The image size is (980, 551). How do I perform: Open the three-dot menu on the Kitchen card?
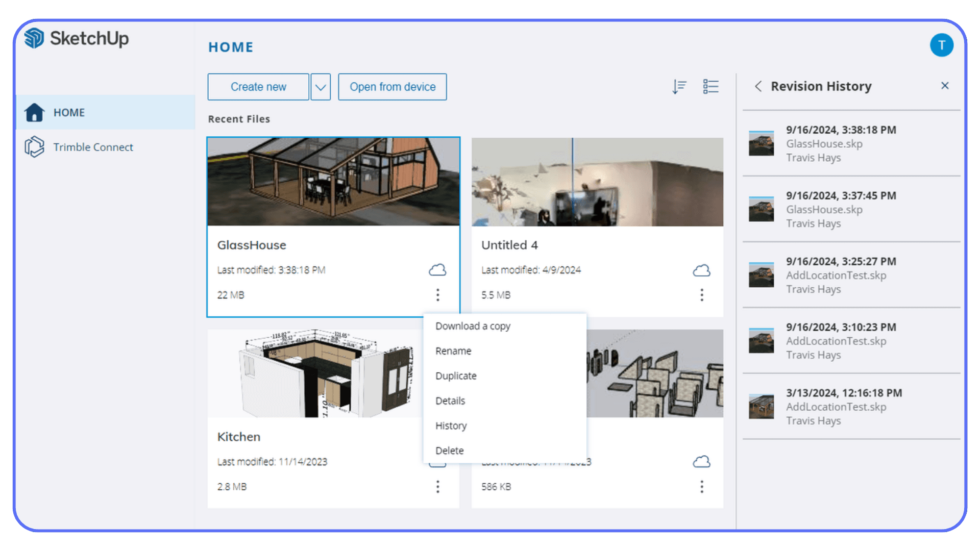[x=437, y=487]
